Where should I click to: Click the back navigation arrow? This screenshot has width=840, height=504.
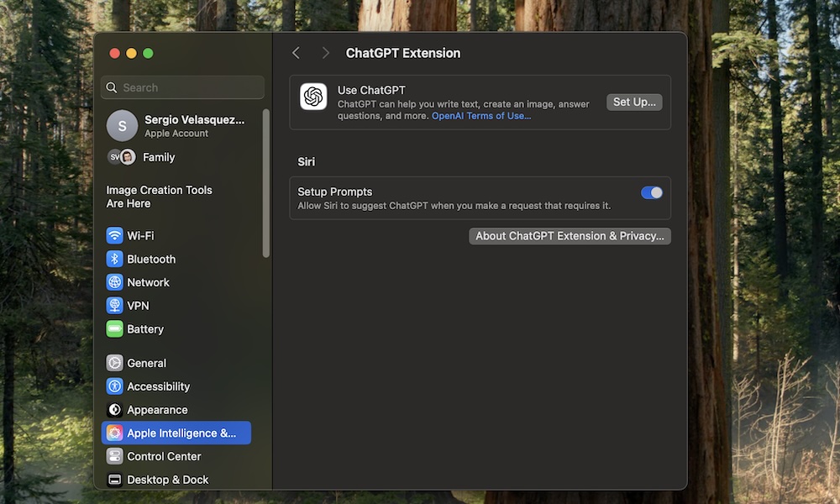tap(296, 52)
